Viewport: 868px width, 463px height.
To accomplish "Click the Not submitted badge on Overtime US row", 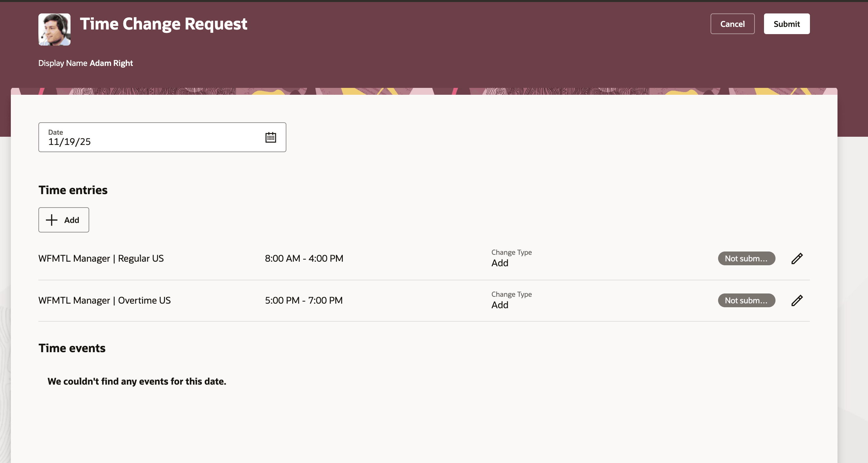I will (x=746, y=300).
